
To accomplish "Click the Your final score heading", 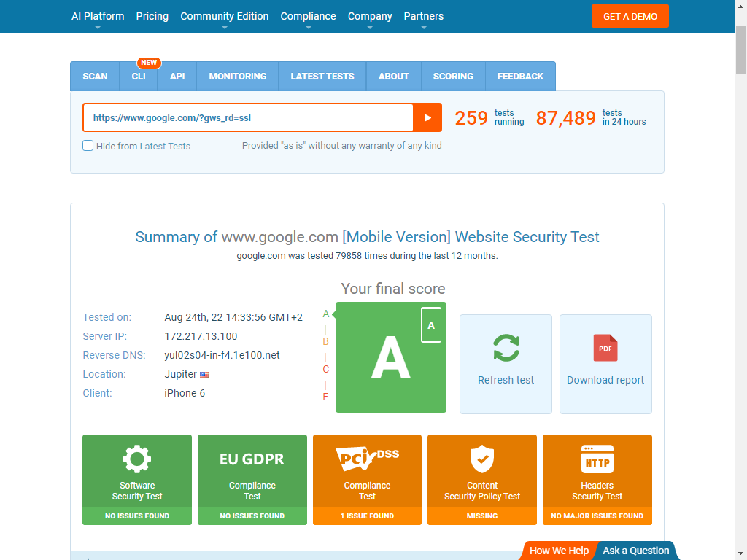I will (x=393, y=289).
